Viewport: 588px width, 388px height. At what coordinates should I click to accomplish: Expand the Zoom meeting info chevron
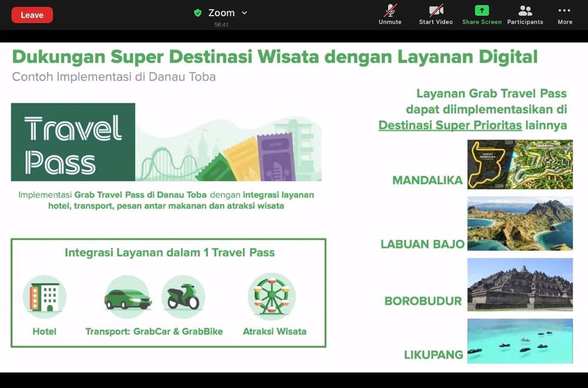click(245, 13)
